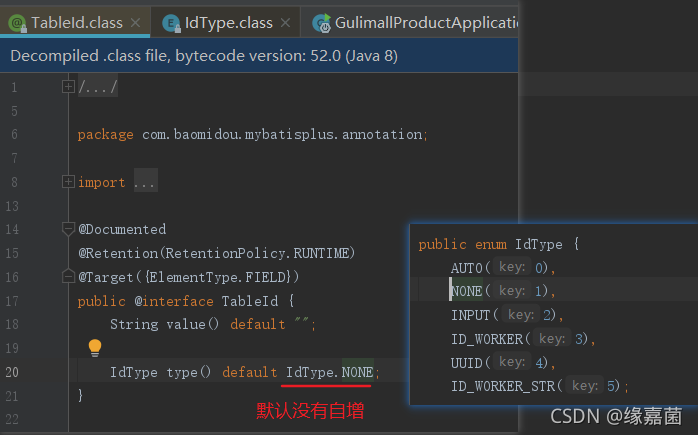Click line number 6 in gutter
The height and width of the screenshot is (435, 698).
14,134
